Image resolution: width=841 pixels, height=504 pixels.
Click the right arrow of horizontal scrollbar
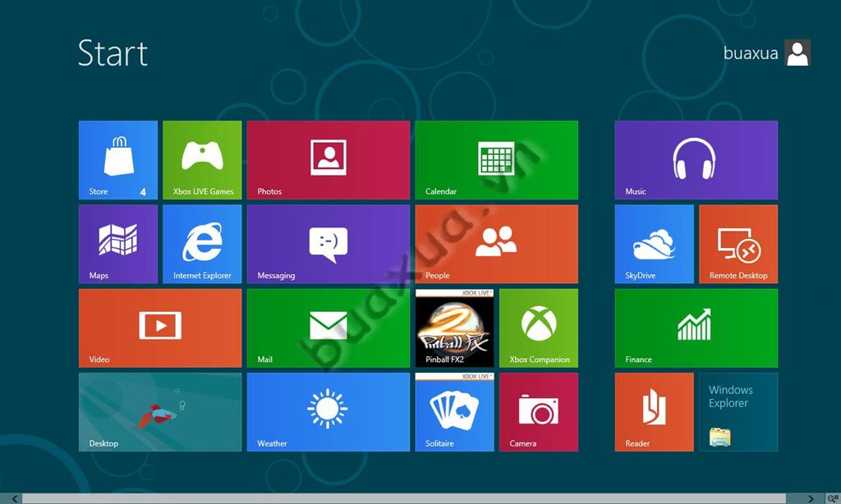click(x=811, y=498)
